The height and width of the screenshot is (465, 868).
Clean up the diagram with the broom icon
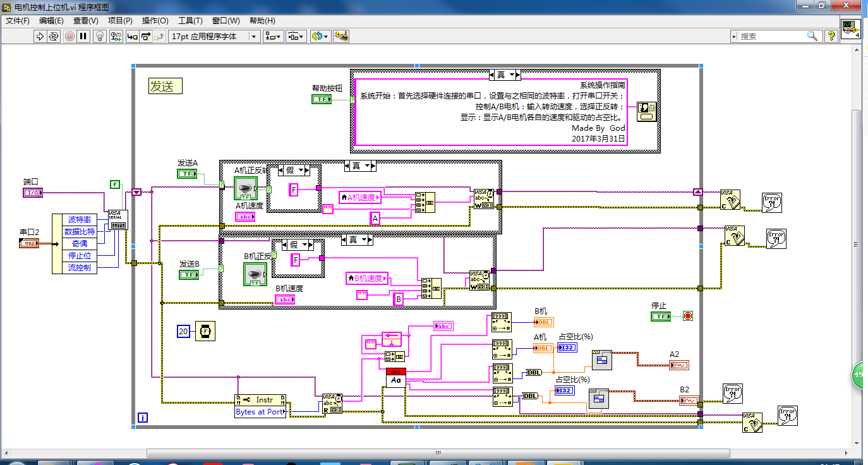click(341, 36)
